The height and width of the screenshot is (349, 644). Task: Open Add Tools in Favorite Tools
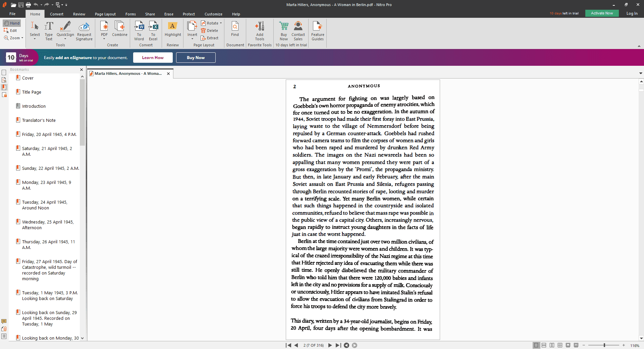pos(260,31)
